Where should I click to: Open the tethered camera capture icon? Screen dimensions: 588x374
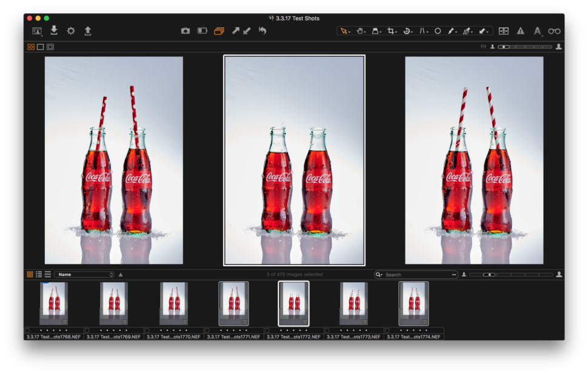[185, 30]
